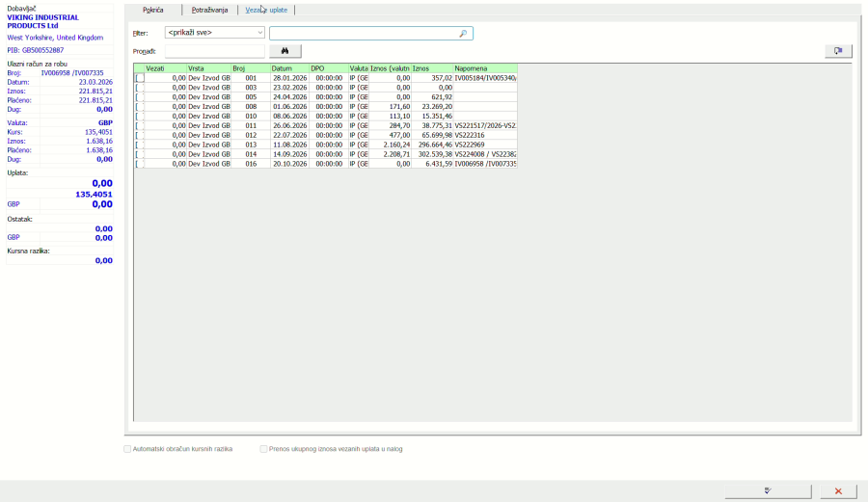Tick the row checkbox for statement 001

pos(140,78)
